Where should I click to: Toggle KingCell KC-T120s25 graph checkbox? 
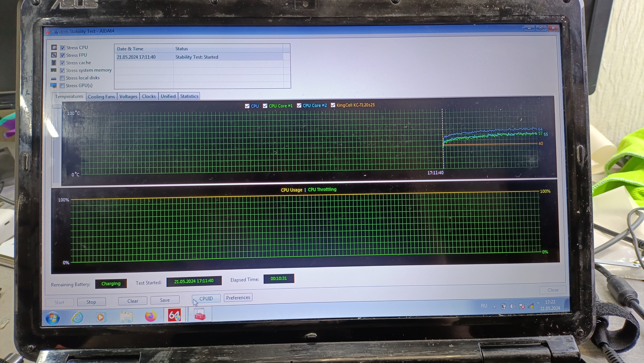pyautogui.click(x=333, y=105)
